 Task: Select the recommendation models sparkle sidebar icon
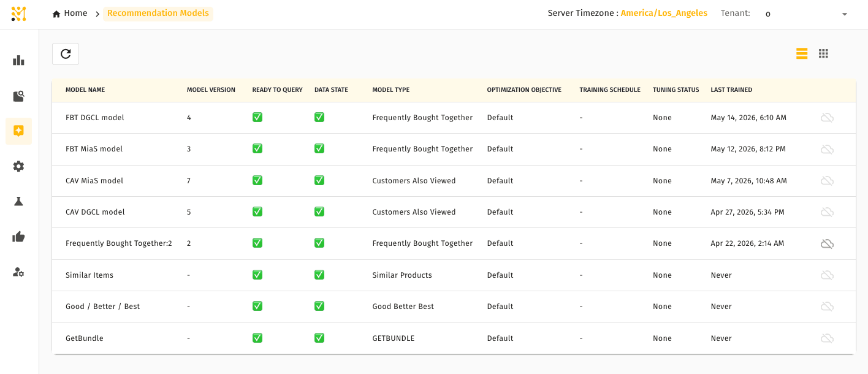point(18,131)
